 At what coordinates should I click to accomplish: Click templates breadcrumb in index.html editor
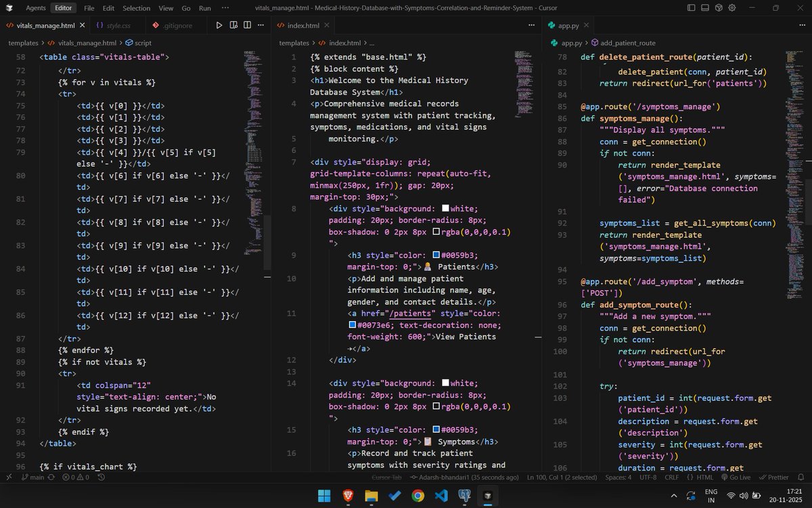pos(294,43)
